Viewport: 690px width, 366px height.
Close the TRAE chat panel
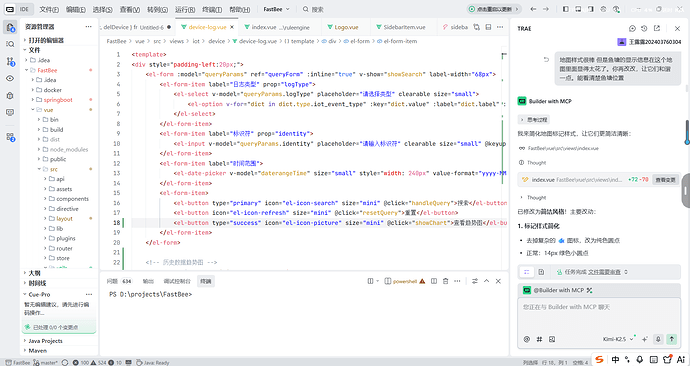[677, 28]
